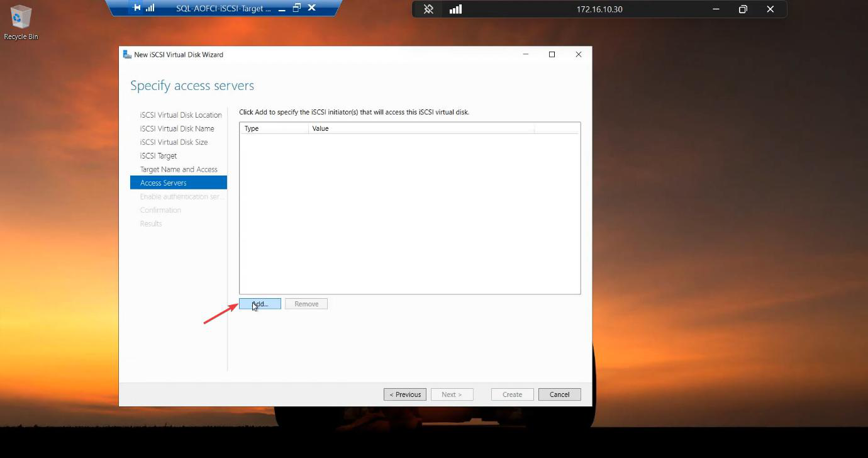Image resolution: width=868 pixels, height=458 pixels.
Task: Click the pin icon on SQL-AOFCI-iSCSI-Target connection bar
Action: pos(137,8)
